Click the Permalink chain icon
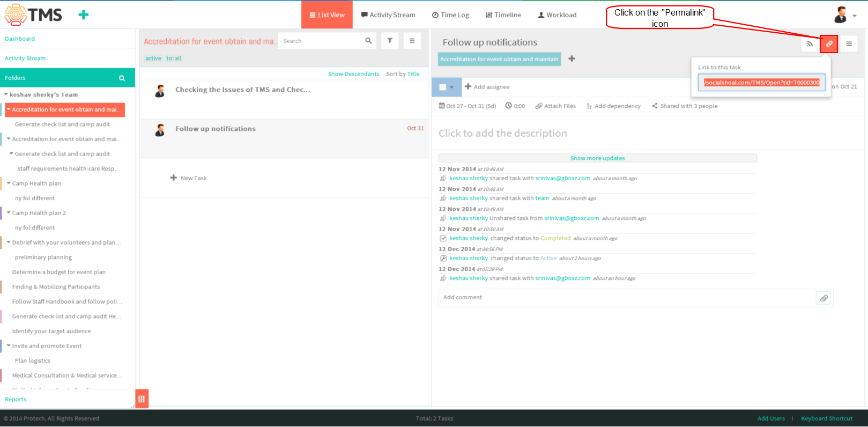This screenshot has height=427, width=868. pos(829,44)
